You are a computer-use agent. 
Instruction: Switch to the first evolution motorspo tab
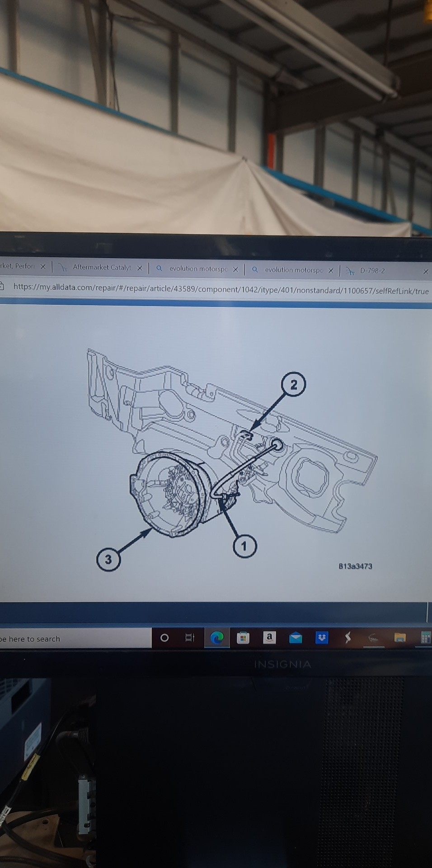tap(197, 269)
